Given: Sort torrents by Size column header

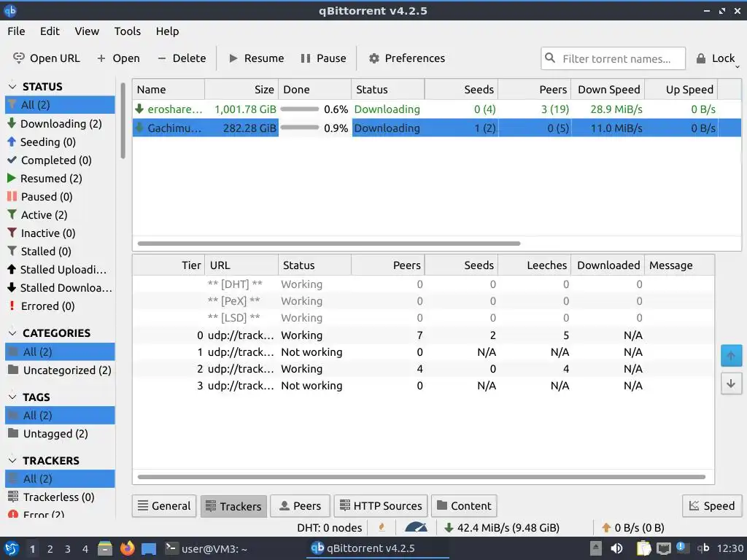Looking at the screenshot, I should [x=241, y=90].
